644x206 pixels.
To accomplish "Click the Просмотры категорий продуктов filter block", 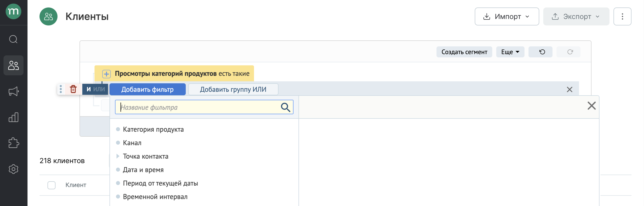I will [174, 74].
